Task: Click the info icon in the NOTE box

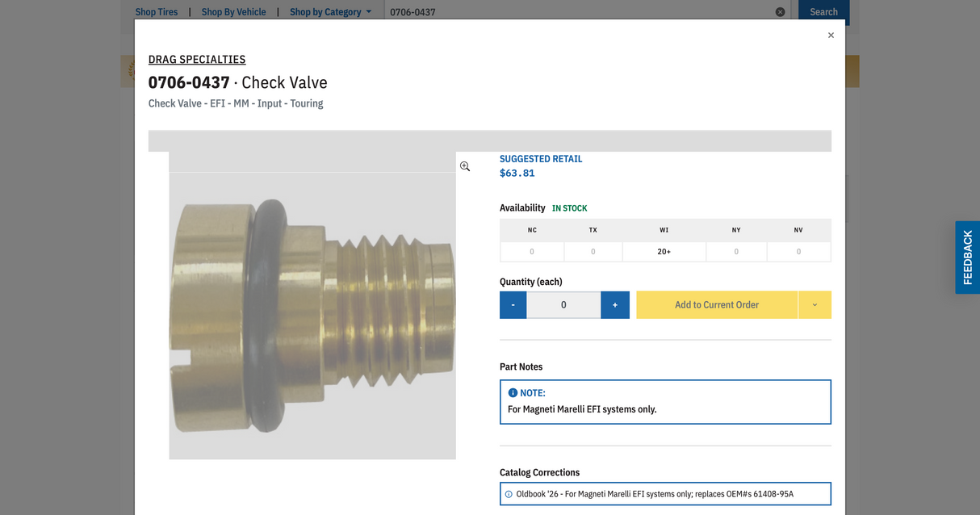Action: click(513, 392)
